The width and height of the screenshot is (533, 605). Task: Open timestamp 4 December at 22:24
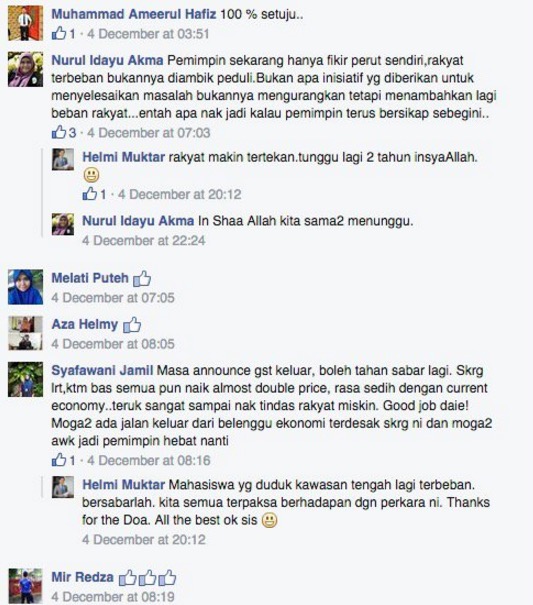point(144,240)
